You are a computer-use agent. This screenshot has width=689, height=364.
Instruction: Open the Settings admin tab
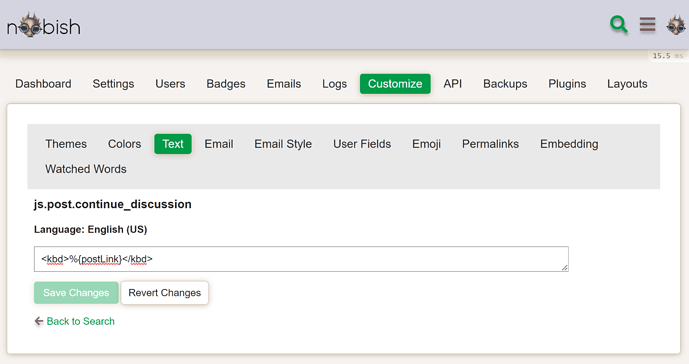tap(113, 84)
